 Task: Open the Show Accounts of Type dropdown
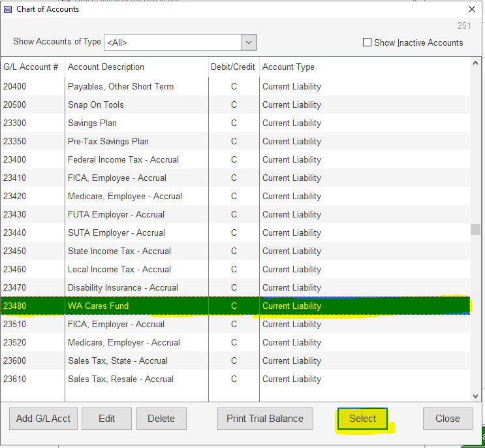tap(248, 42)
